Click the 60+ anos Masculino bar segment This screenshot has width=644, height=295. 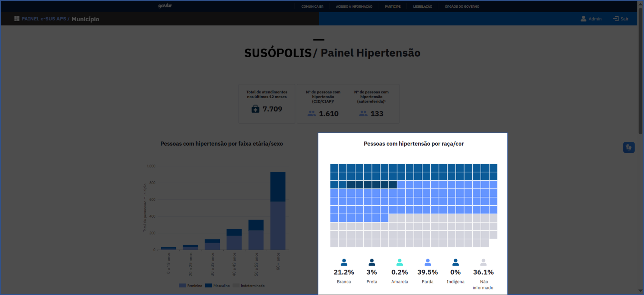pyautogui.click(x=278, y=187)
